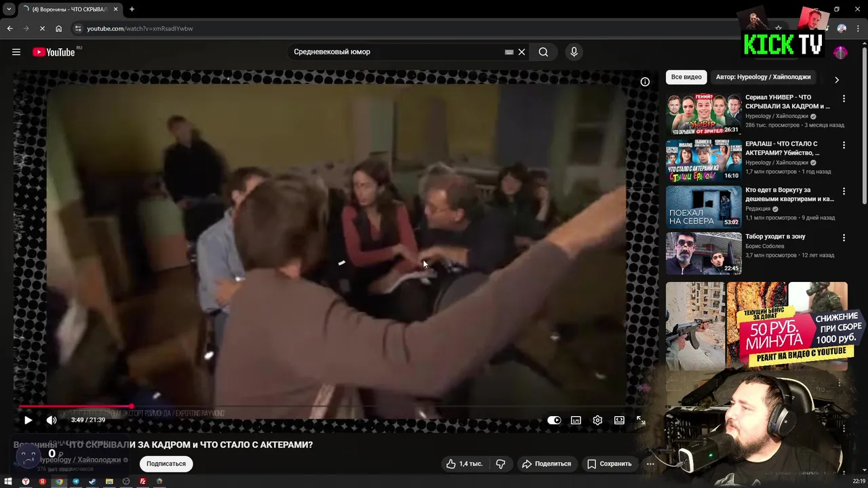Image resolution: width=868 pixels, height=488 pixels.
Task: Switch to theater mode
Action: point(619,420)
